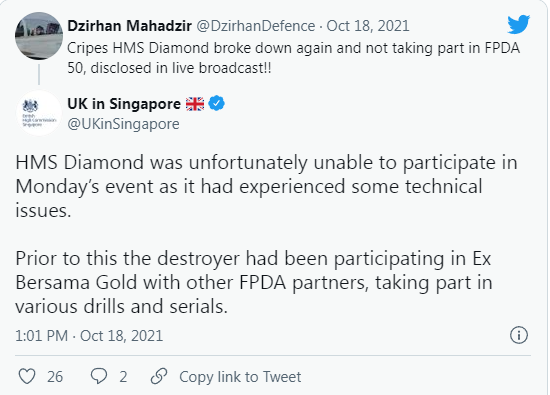Click the 26 likes count
The width and height of the screenshot is (550, 395).
[x=55, y=377]
